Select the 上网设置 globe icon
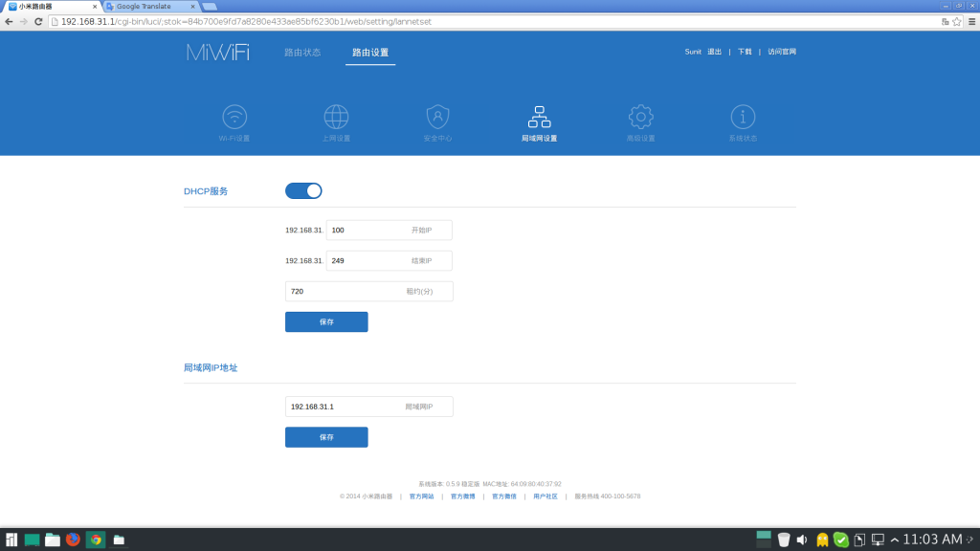The height and width of the screenshot is (551, 980). point(335,122)
